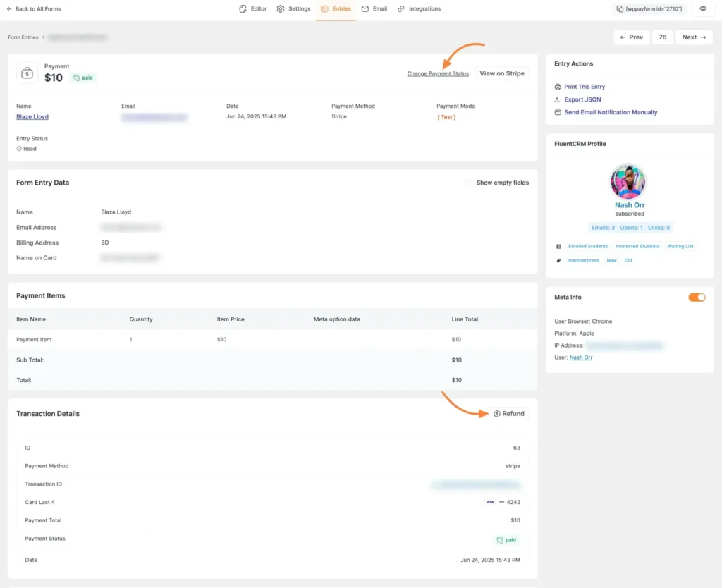Click Export JSON link
The height and width of the screenshot is (588, 722).
(582, 99)
